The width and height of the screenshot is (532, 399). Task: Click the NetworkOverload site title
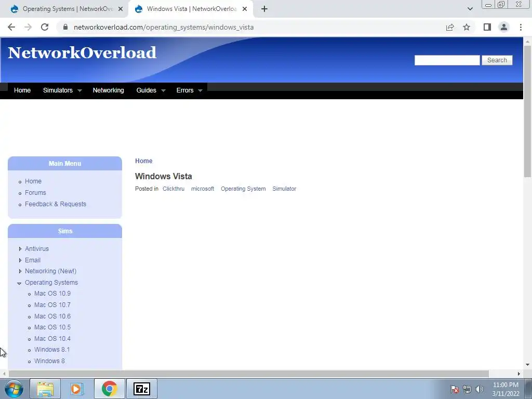[x=82, y=52]
